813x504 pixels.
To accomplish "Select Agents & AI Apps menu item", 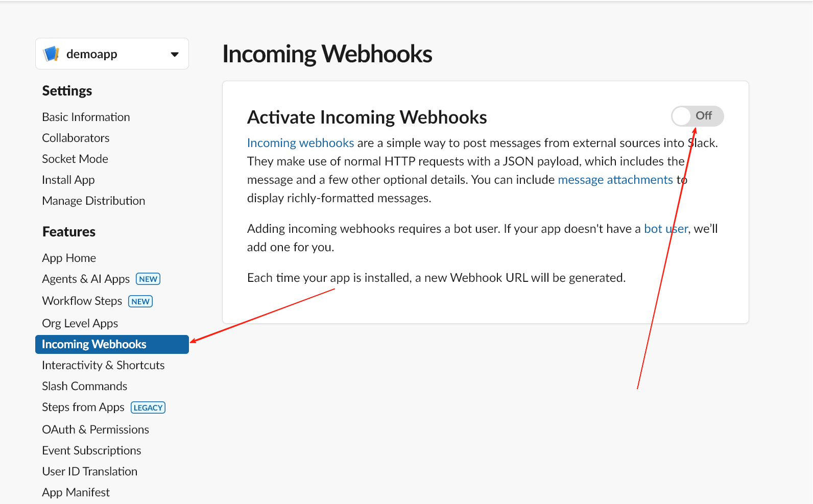I will (x=86, y=279).
